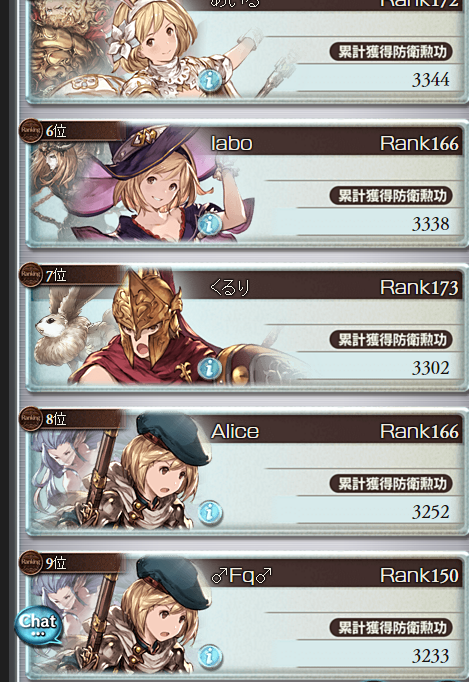Open the Chat bubble icon
The height and width of the screenshot is (682, 469).
pyautogui.click(x=38, y=625)
